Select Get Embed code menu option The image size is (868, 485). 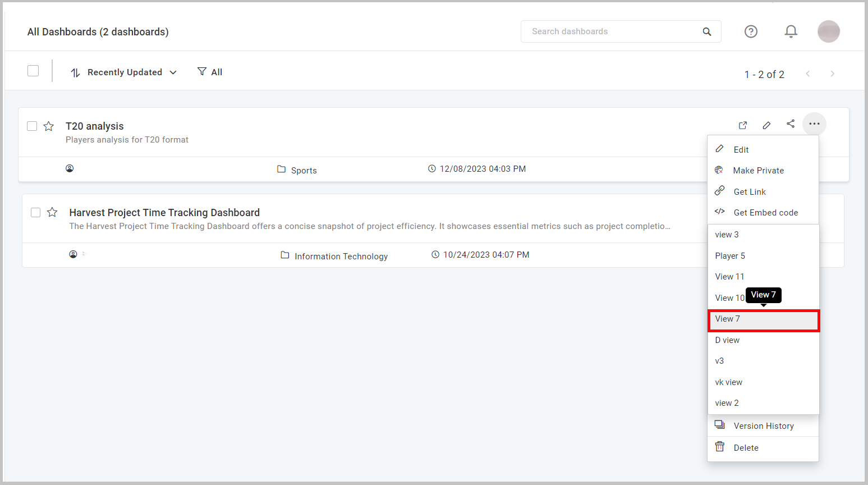point(765,213)
